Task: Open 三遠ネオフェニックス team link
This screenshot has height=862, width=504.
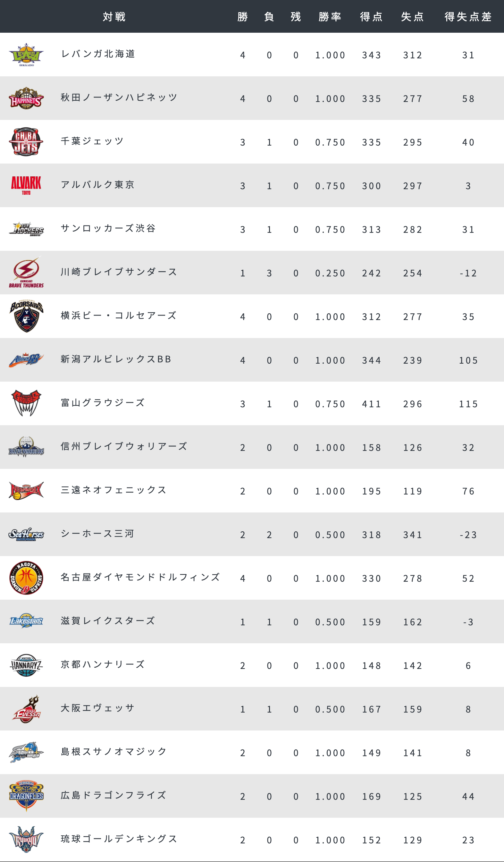Action: (x=113, y=490)
